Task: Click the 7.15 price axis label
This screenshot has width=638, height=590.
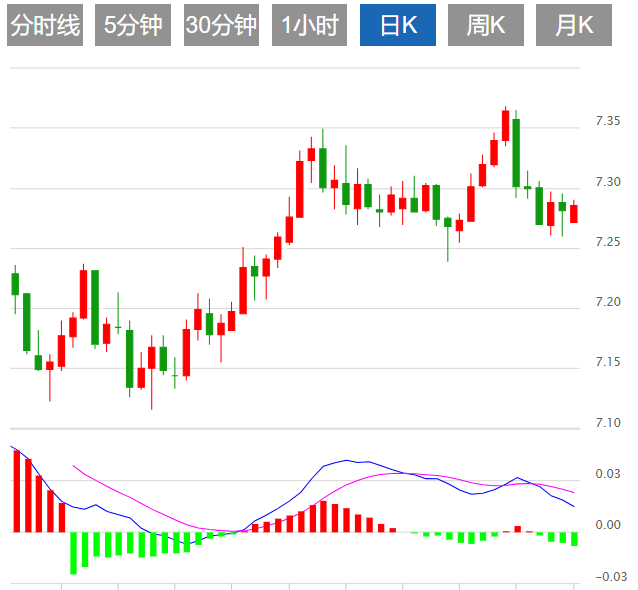Action: [x=608, y=362]
